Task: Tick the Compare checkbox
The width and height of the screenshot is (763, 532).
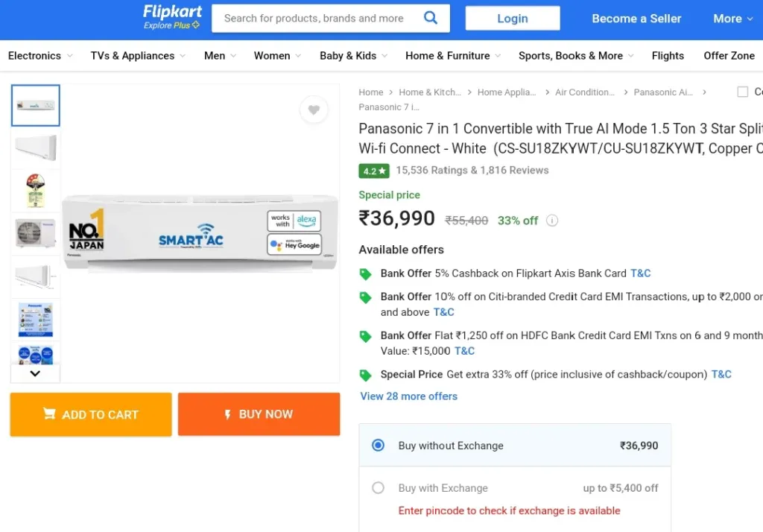Action: tap(743, 92)
